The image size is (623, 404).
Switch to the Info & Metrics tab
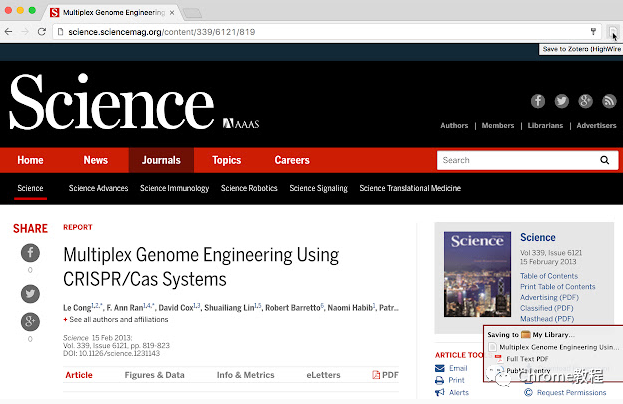pyautogui.click(x=246, y=375)
